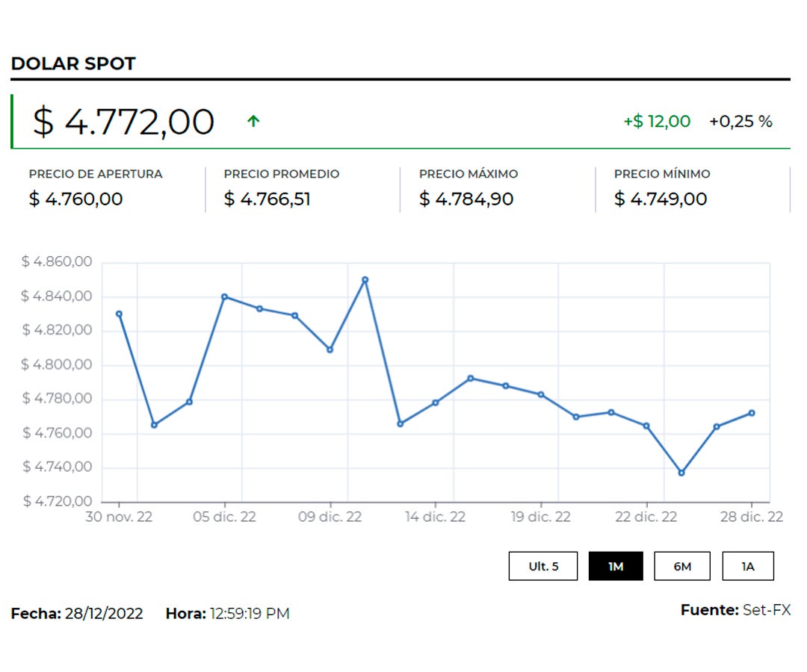
Task: Click data point above 19 dic. 22
Action: pos(541,394)
